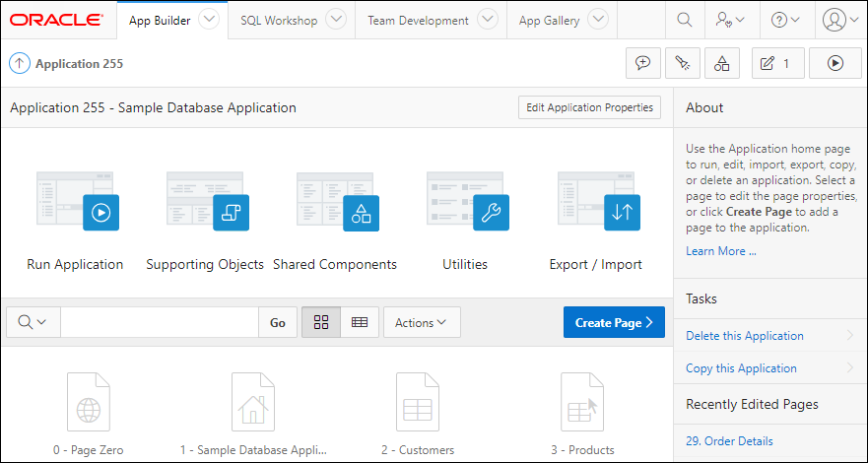Screen dimensions: 868x463
Task: Switch to report table view
Action: point(360,322)
